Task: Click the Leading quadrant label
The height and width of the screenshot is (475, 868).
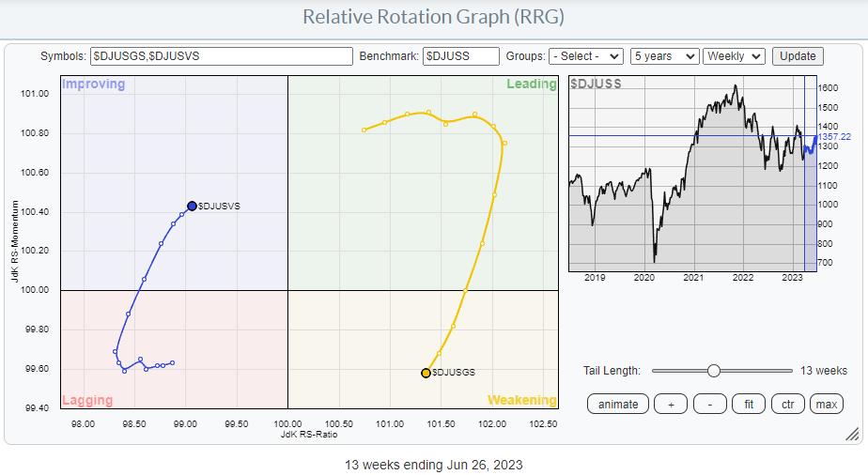Action: pos(531,84)
